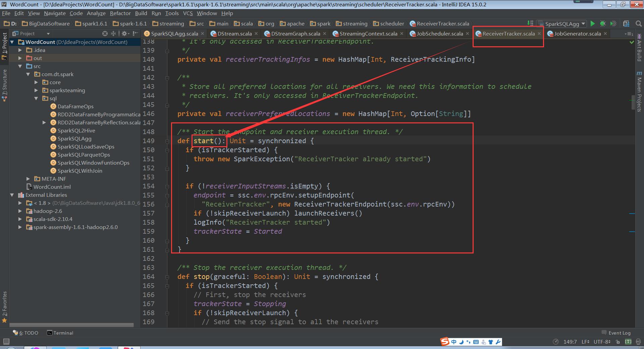Collapse the src folder
The width and height of the screenshot is (644, 349).
point(20,66)
